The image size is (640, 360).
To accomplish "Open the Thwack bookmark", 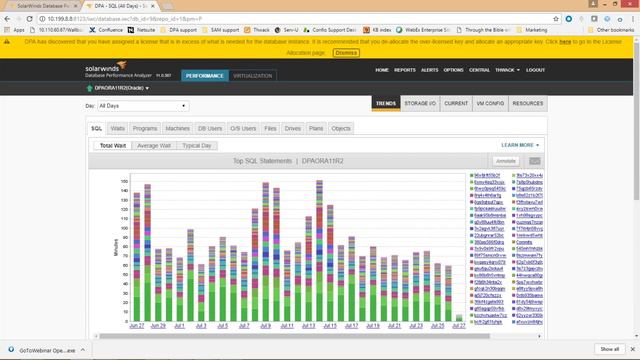I will click(257, 30).
